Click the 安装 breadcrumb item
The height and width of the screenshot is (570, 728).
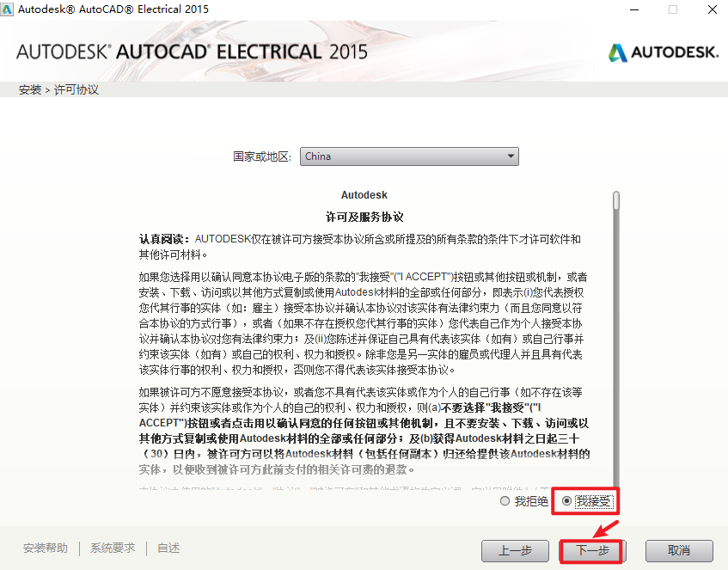(x=30, y=89)
